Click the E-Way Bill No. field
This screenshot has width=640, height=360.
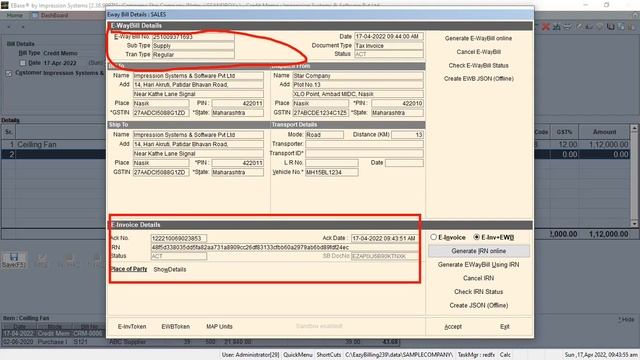pyautogui.click(x=193, y=37)
